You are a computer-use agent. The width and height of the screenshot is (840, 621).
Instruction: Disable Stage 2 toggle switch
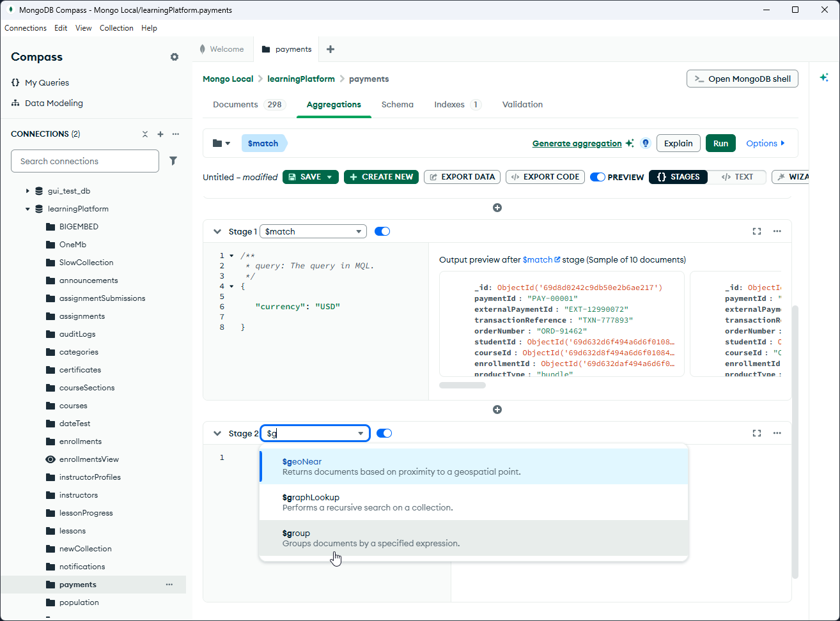[384, 433]
